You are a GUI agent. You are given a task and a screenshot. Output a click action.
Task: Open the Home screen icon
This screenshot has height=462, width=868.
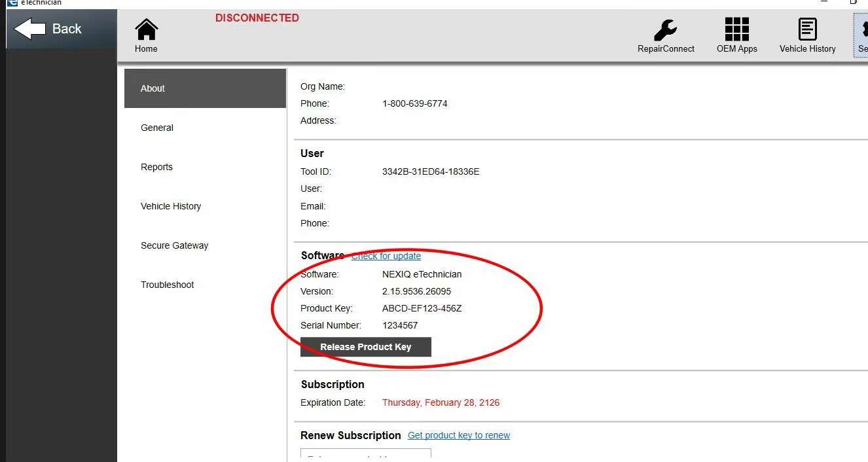click(x=146, y=36)
